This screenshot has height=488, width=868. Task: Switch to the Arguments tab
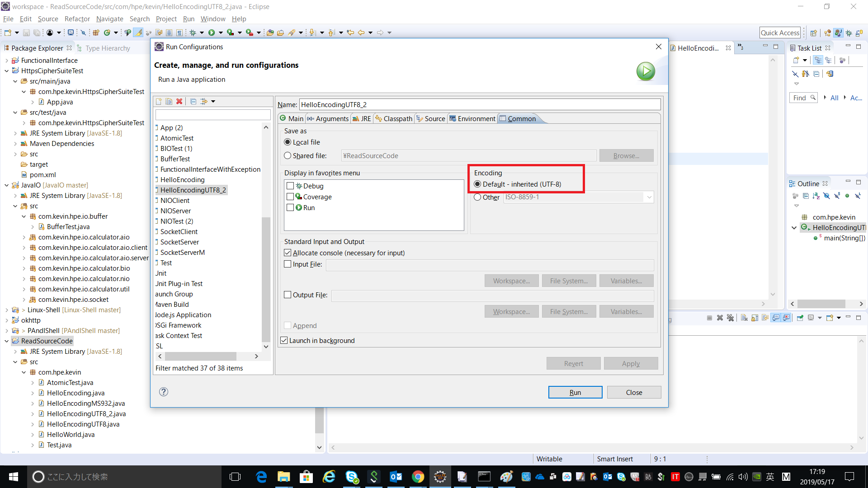click(328, 118)
